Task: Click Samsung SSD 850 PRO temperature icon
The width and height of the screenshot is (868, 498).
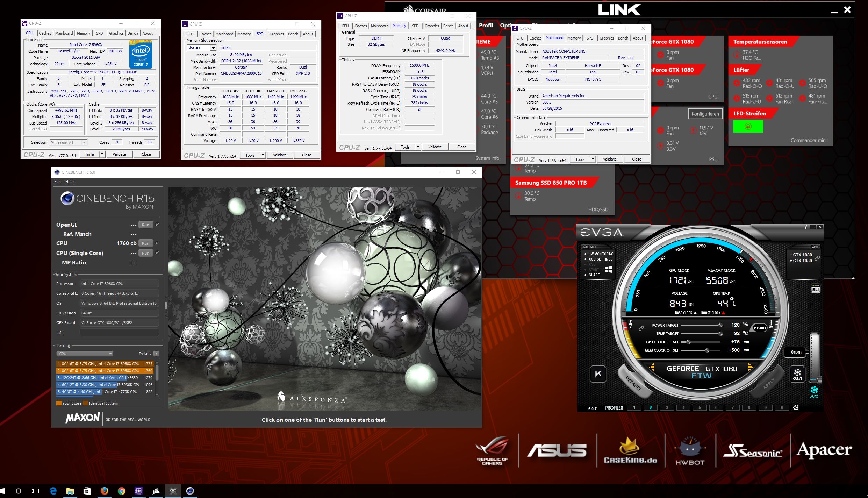Action: click(519, 196)
